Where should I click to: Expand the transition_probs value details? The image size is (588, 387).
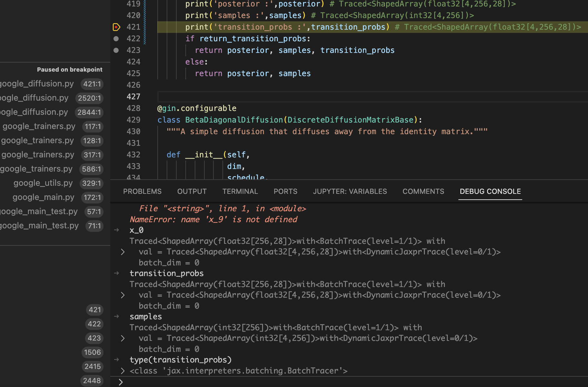pos(122,295)
